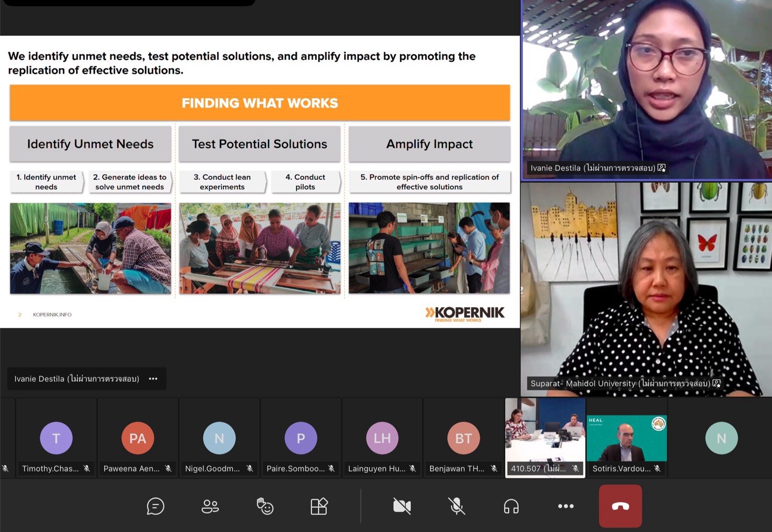Select Benjawan TH participant avatar BT
Image resolution: width=772 pixels, height=532 pixels.
[x=464, y=438]
